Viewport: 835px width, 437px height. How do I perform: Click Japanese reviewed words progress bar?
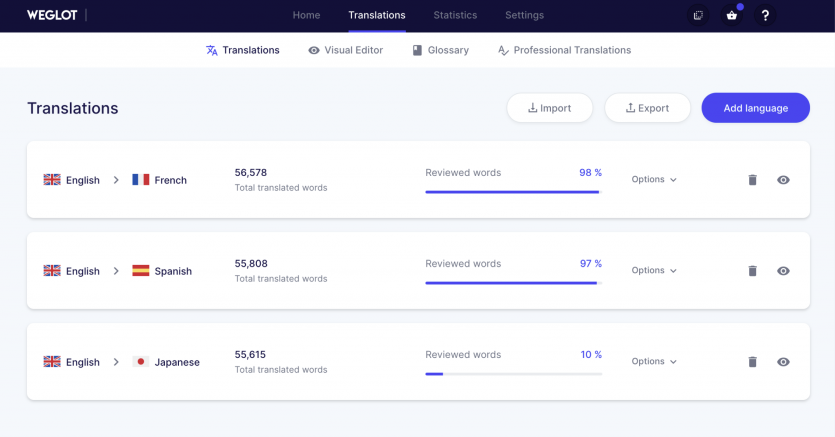[513, 374]
